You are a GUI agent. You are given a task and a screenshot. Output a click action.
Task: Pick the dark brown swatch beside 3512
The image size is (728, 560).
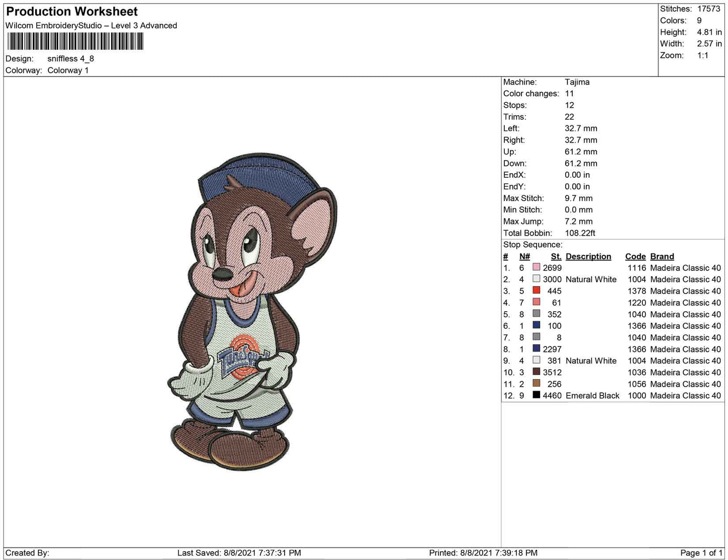pyautogui.click(x=536, y=372)
